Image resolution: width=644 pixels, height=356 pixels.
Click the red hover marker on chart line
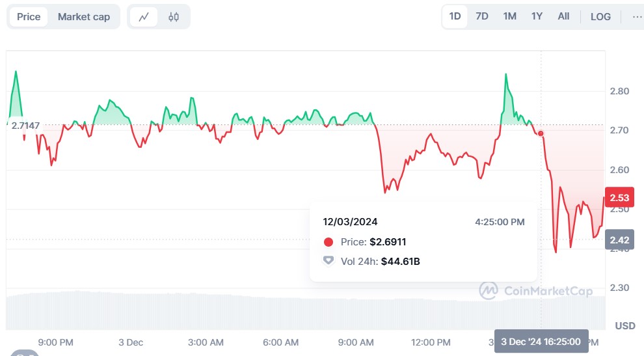541,133
